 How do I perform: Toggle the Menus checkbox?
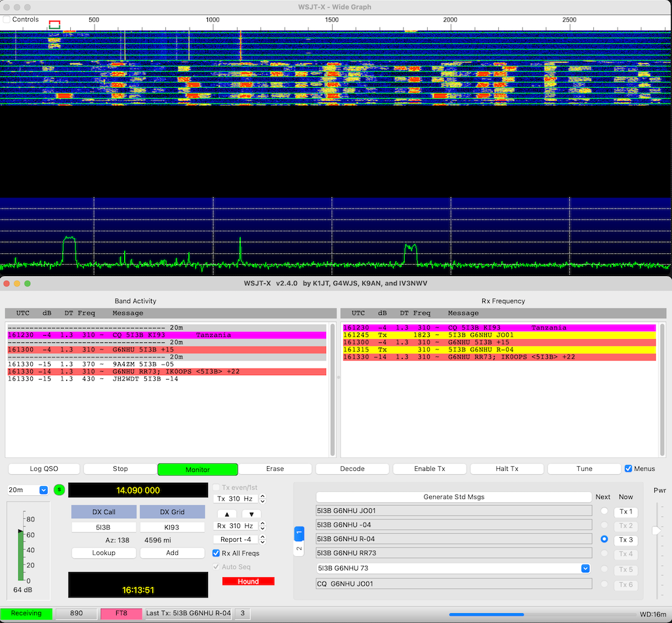[x=629, y=469]
